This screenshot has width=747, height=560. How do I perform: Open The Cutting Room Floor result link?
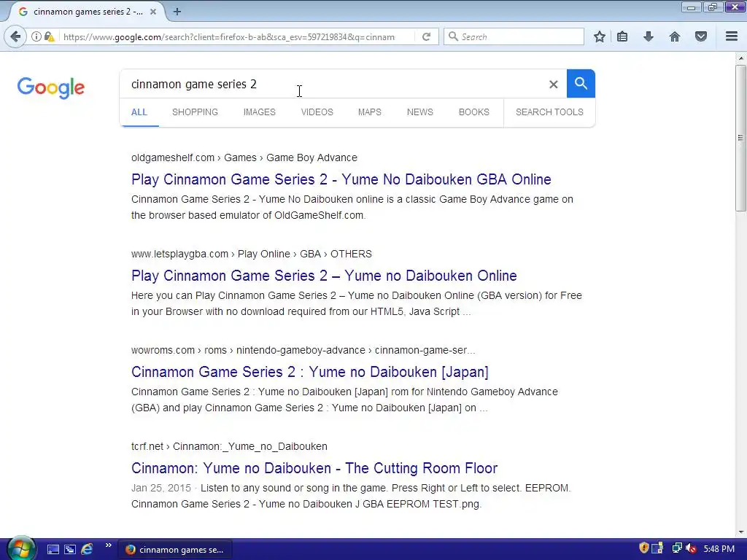click(x=314, y=468)
